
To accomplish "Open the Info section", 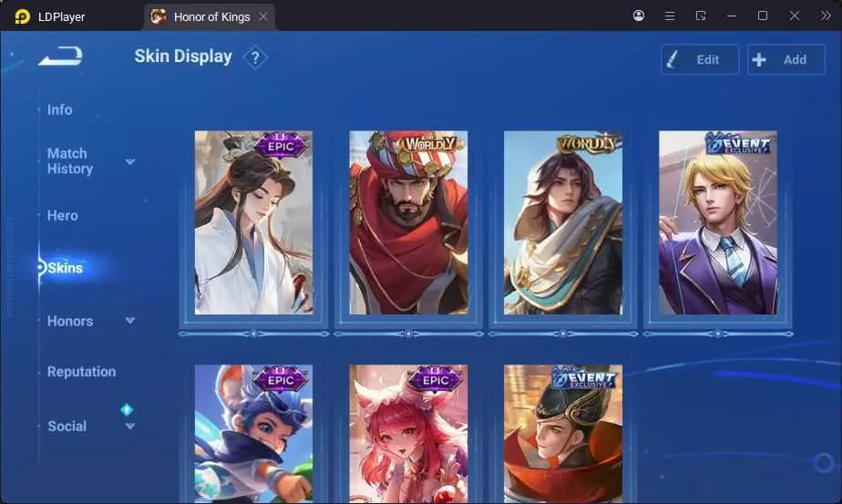I will 59,109.
